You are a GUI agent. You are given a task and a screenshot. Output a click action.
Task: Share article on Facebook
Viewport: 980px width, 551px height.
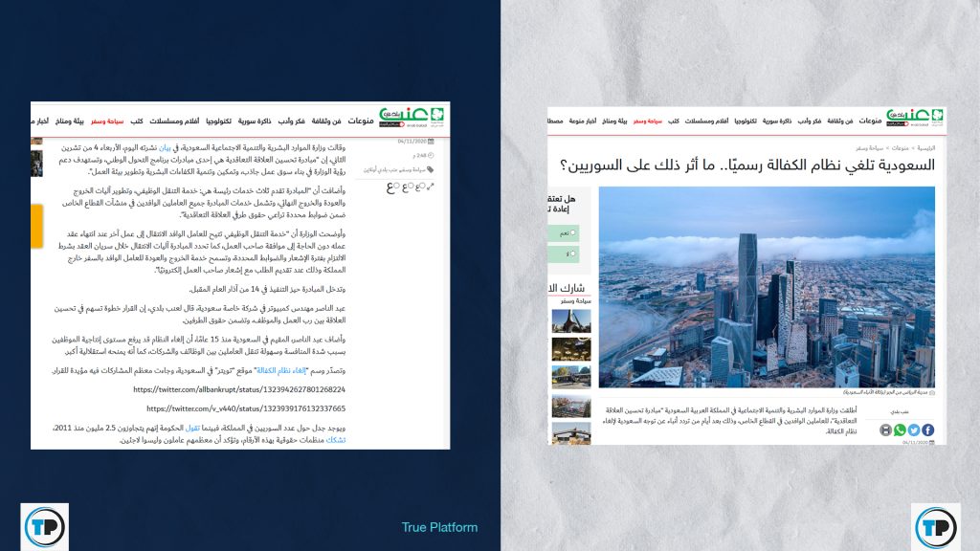928,430
